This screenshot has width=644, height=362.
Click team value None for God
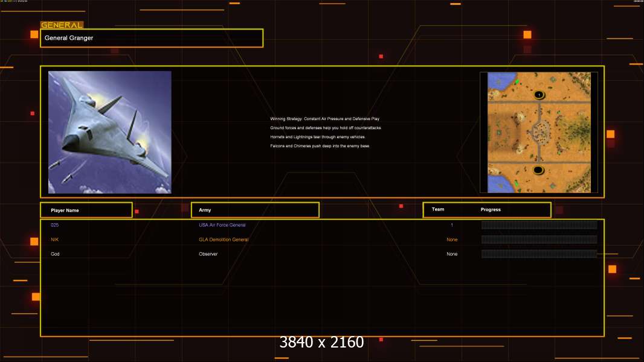coord(452,254)
